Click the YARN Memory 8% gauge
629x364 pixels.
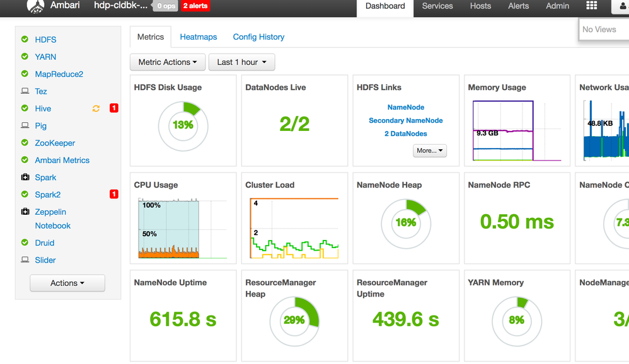pyautogui.click(x=517, y=321)
